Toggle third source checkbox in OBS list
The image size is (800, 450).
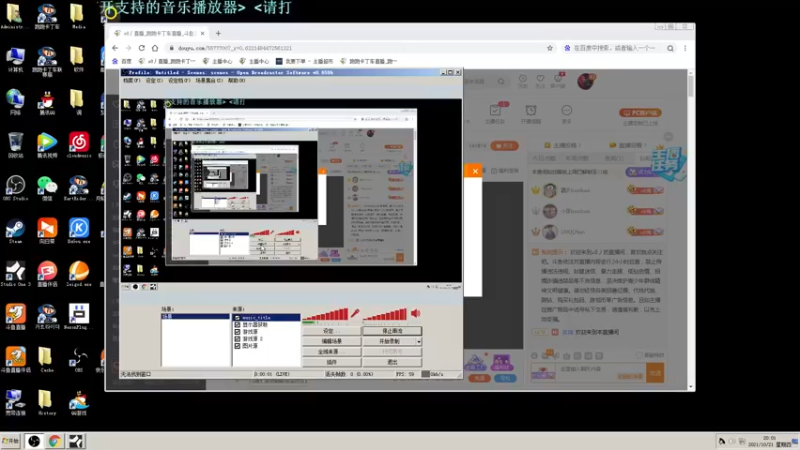point(237,332)
